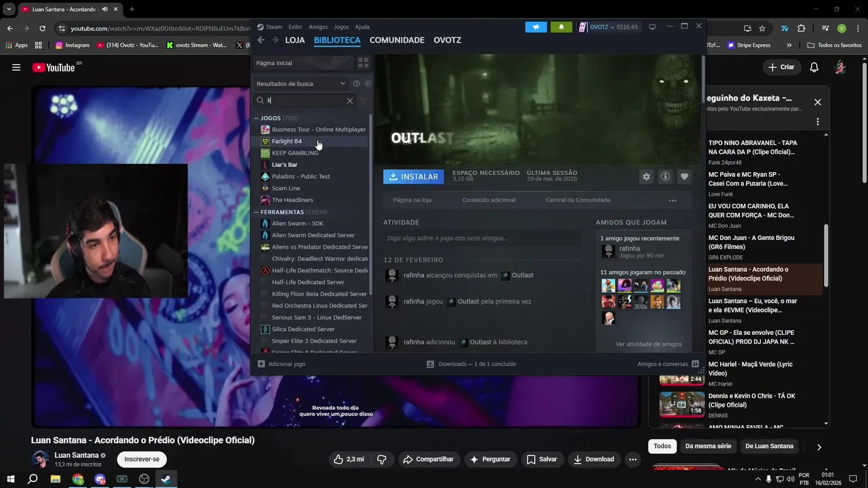The width and height of the screenshot is (868, 488).
Task: Open Exibir menu in Steam
Action: 295,27
